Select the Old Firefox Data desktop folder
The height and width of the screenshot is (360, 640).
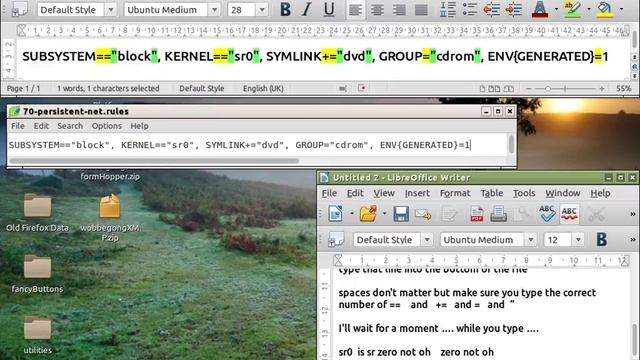(x=37, y=213)
